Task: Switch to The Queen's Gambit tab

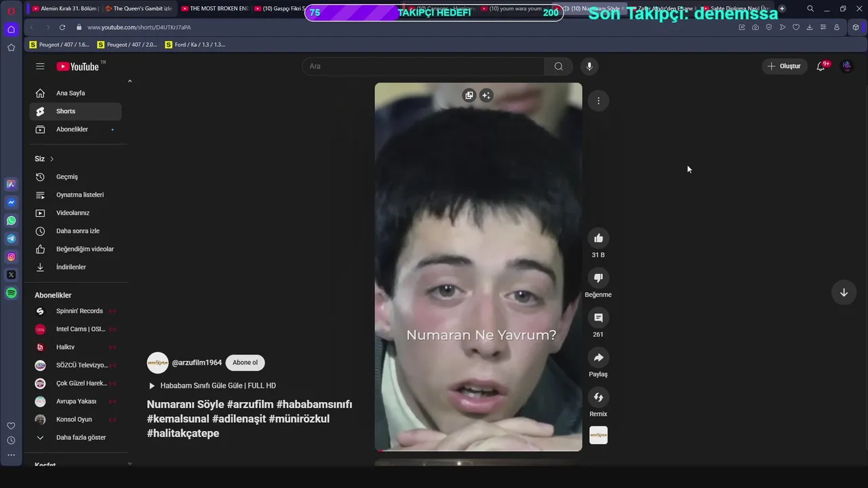Action: (x=139, y=9)
